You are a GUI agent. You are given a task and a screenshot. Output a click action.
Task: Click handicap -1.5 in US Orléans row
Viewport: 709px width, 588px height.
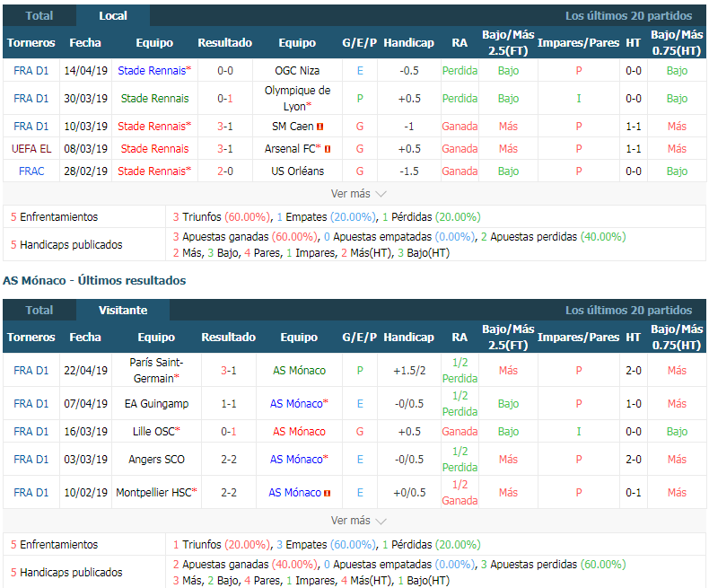408,171
